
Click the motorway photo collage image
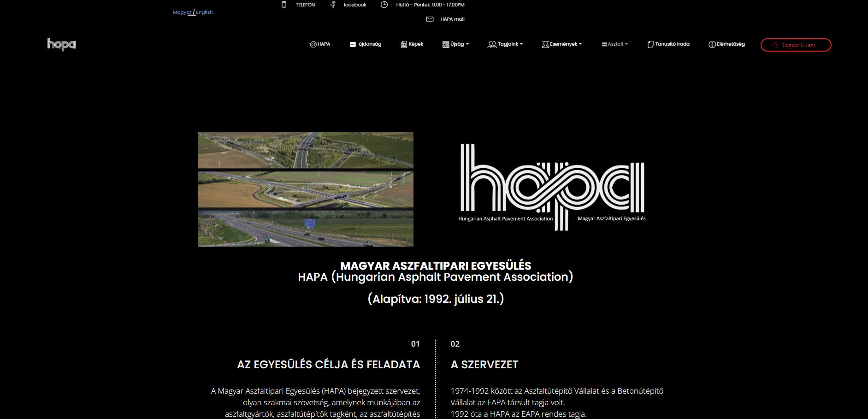click(306, 189)
